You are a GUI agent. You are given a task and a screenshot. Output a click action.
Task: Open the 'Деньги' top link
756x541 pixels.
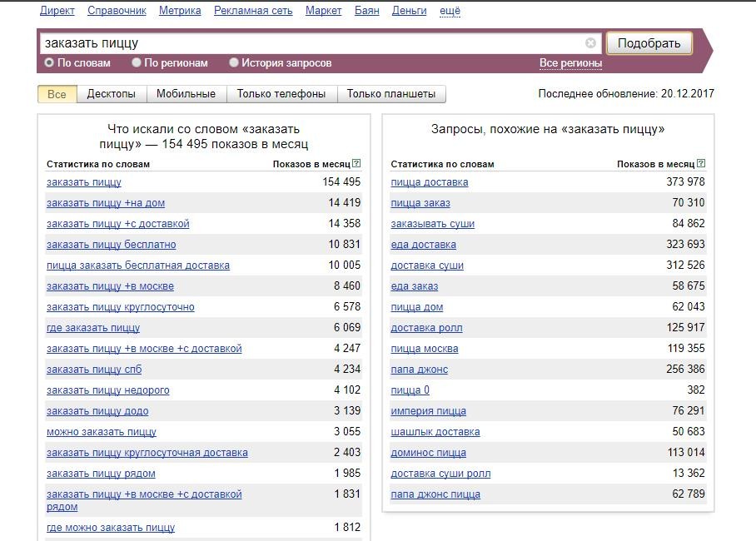click(x=410, y=11)
